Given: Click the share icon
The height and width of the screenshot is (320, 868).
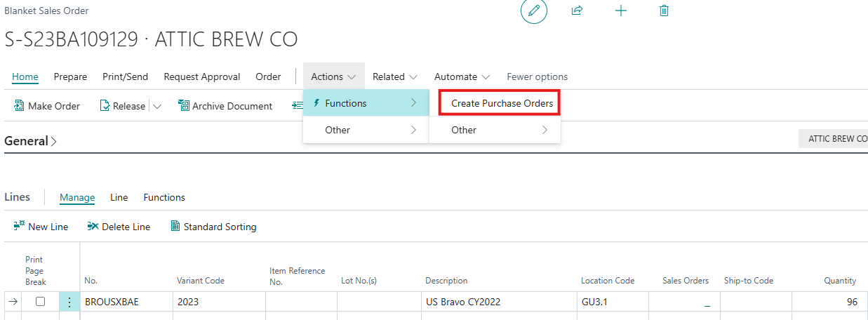Looking at the screenshot, I should point(577,11).
